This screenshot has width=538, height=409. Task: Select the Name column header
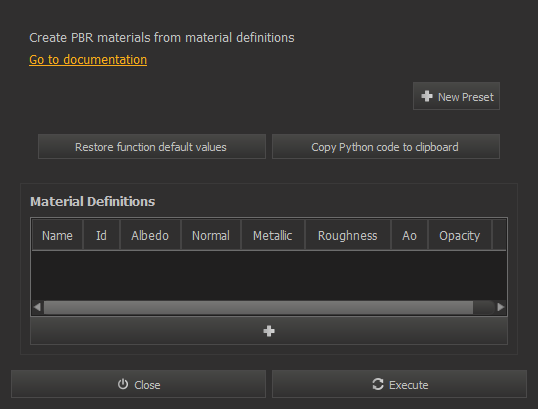click(57, 235)
